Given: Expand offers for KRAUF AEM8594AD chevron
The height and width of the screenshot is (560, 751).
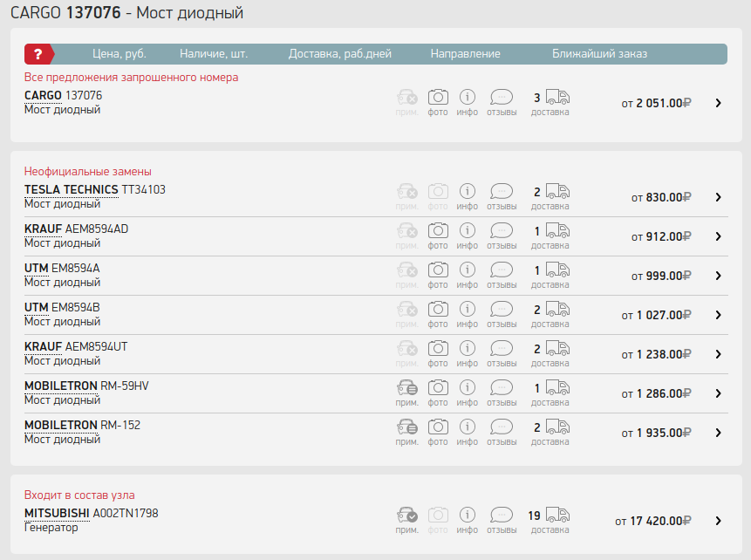Looking at the screenshot, I should (719, 236).
